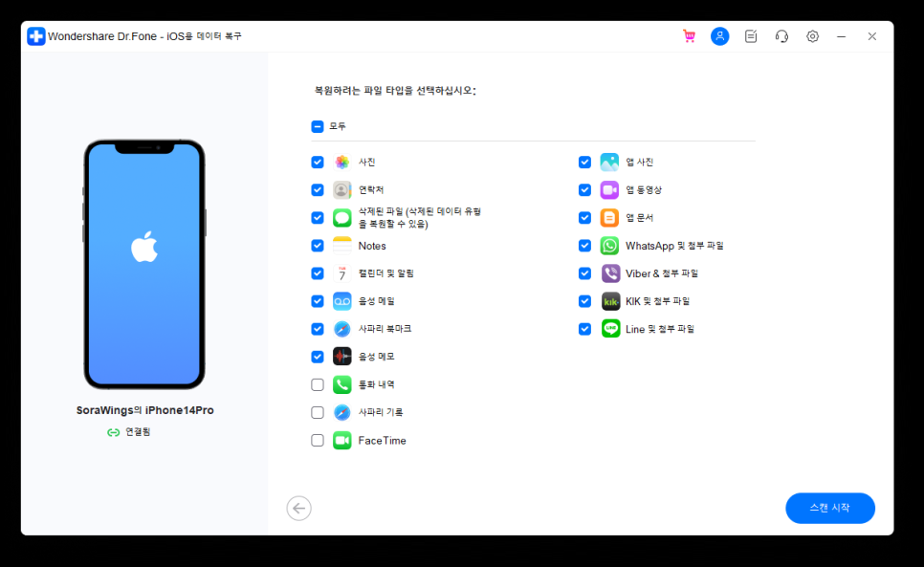This screenshot has width=924, height=567.
Task: Click the green connected link icon
Action: (113, 432)
